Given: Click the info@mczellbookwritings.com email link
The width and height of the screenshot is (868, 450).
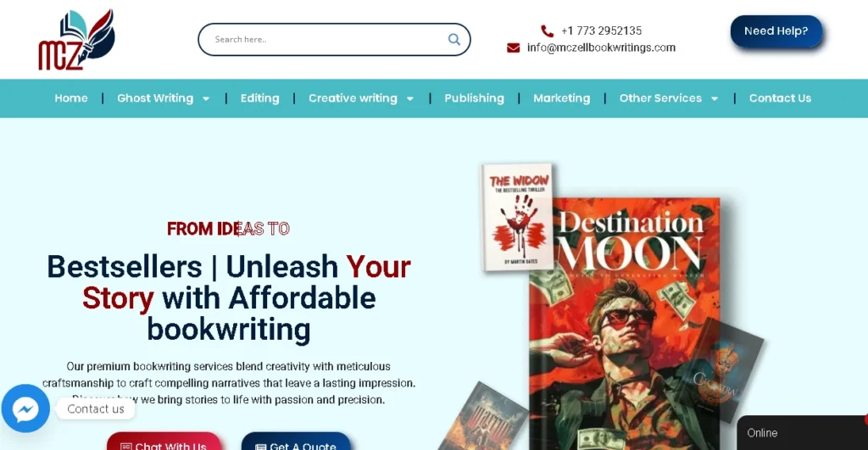Looking at the screenshot, I should click(601, 47).
